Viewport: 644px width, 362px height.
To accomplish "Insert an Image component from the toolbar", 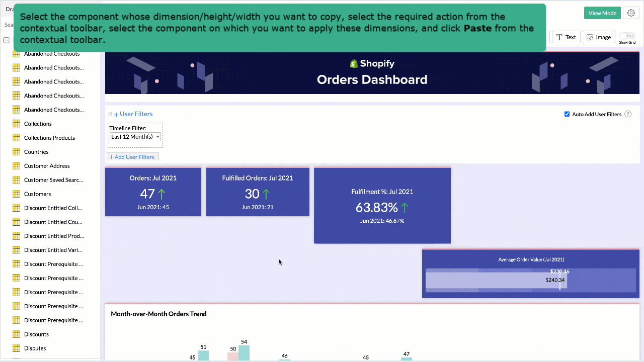I will [x=598, y=37].
